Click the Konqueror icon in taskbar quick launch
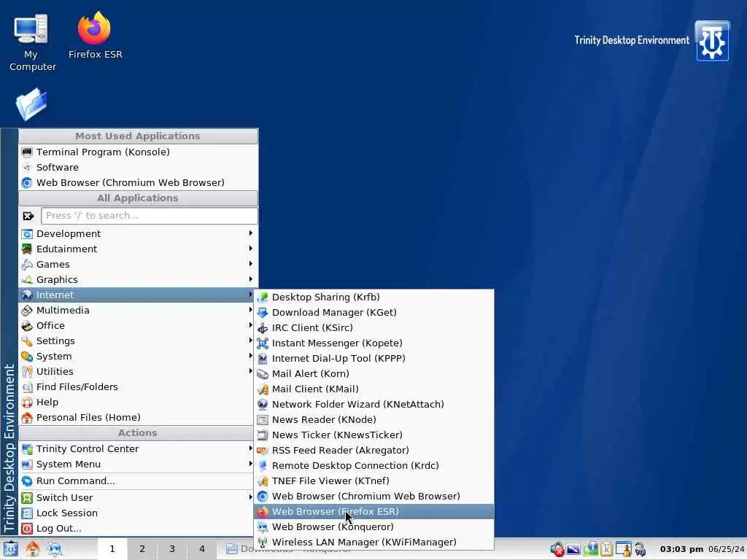 point(54,549)
